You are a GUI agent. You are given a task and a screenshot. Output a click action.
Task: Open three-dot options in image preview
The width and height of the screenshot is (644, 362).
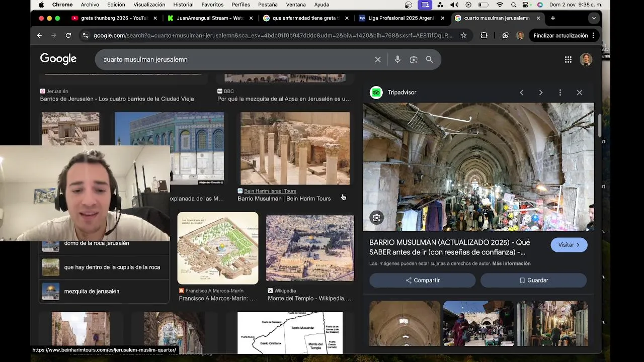coord(560,93)
